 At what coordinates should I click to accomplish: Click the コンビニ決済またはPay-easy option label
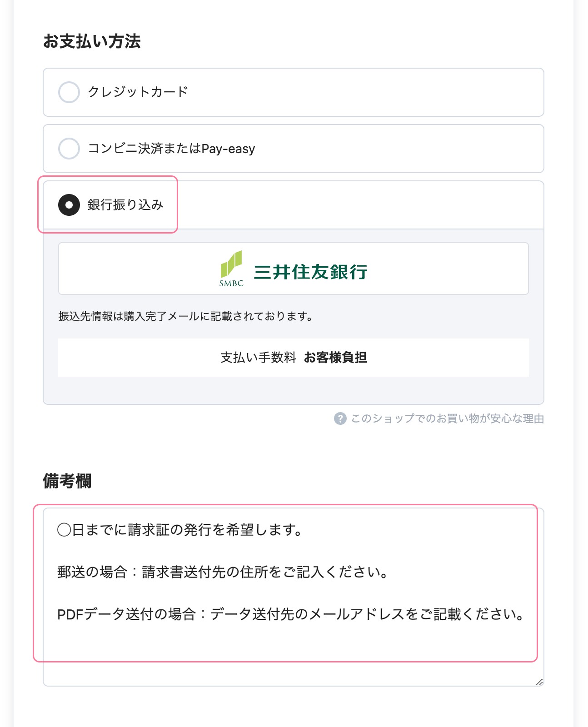click(x=171, y=149)
